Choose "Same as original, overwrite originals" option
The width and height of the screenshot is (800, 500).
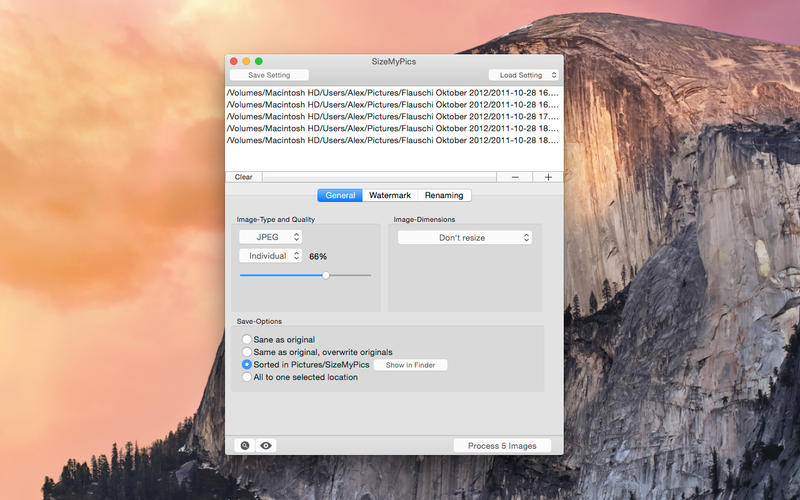[247, 352]
